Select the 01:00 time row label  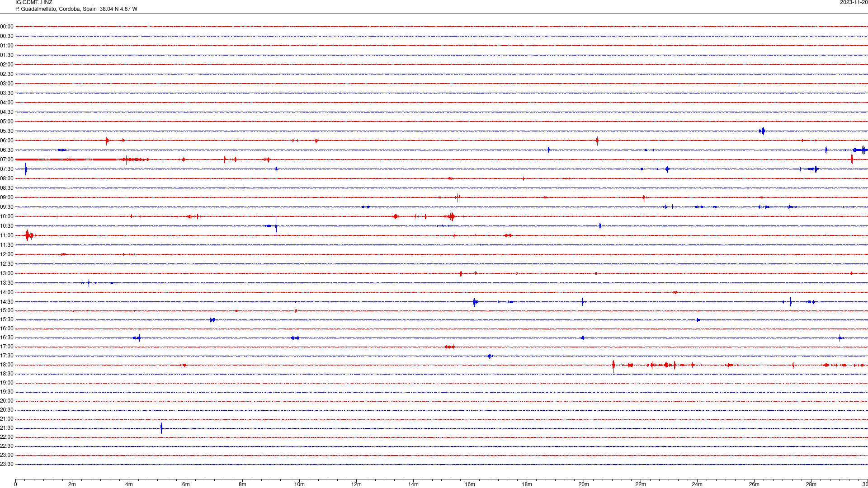(7, 46)
